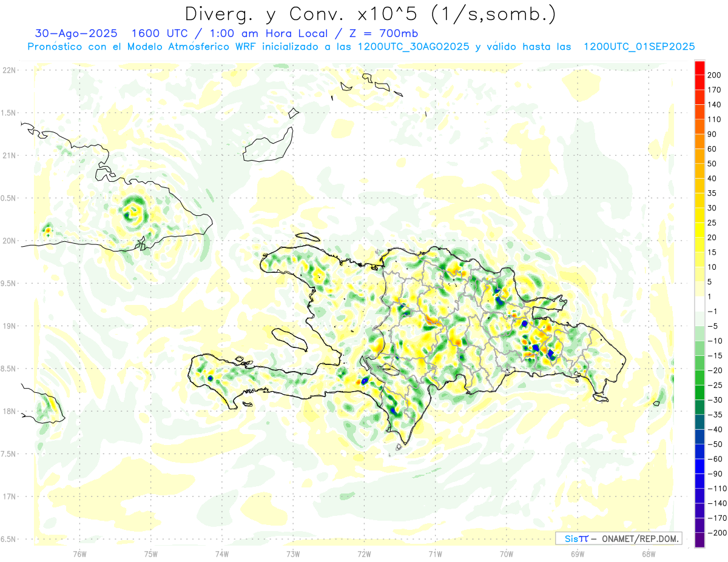Screen dimensions: 728x562
Task: Click the colorbar value '110'
Action: [x=715, y=119]
